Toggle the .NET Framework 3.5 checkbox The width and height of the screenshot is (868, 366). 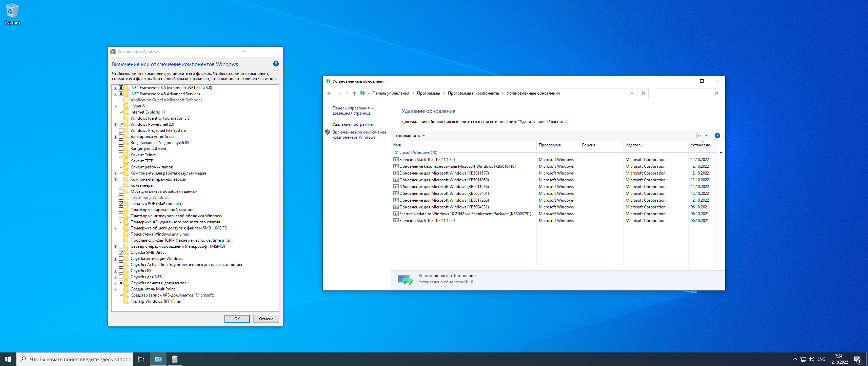click(x=121, y=88)
